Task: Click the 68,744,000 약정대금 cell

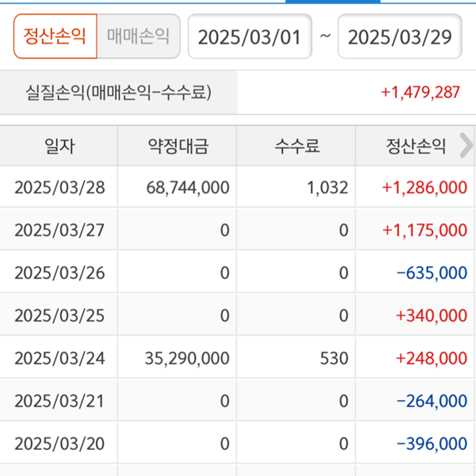Action: point(187,187)
